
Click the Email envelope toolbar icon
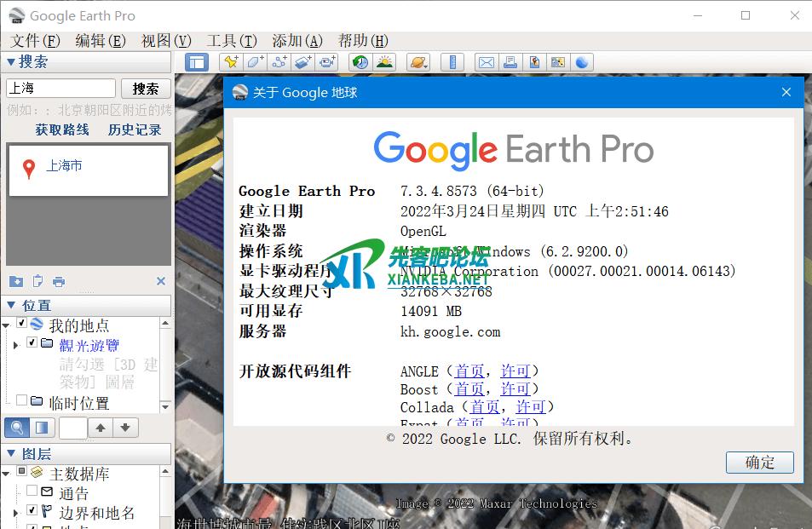[x=486, y=62]
